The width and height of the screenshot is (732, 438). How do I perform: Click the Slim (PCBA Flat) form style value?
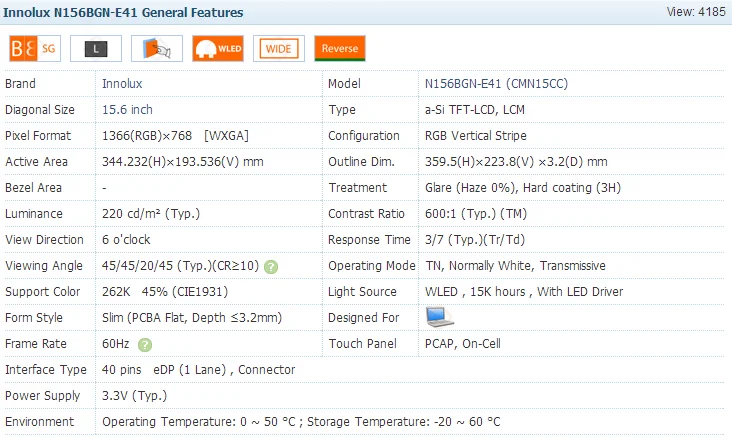point(192,318)
